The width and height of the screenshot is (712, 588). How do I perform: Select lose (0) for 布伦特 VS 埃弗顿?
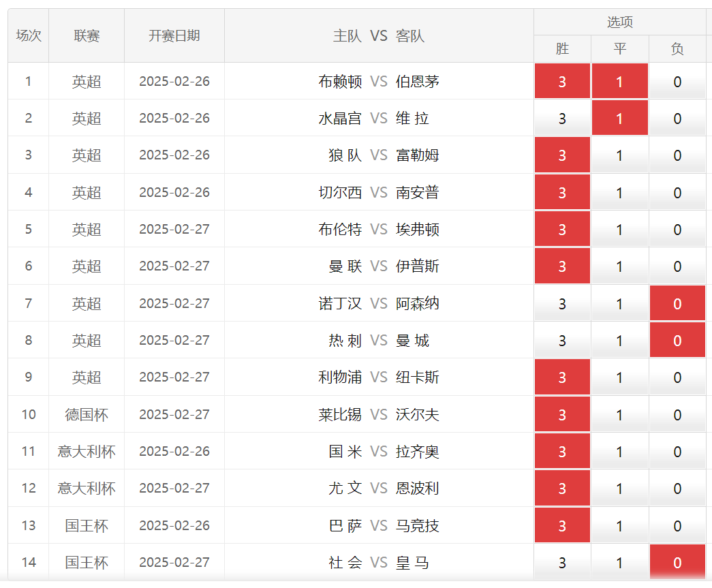coord(677,229)
